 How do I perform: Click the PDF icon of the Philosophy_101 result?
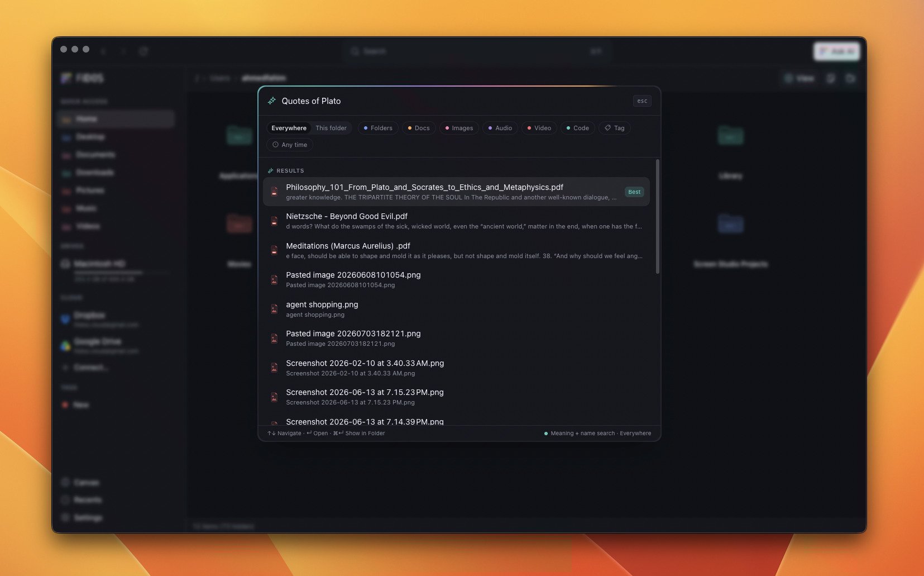click(274, 192)
